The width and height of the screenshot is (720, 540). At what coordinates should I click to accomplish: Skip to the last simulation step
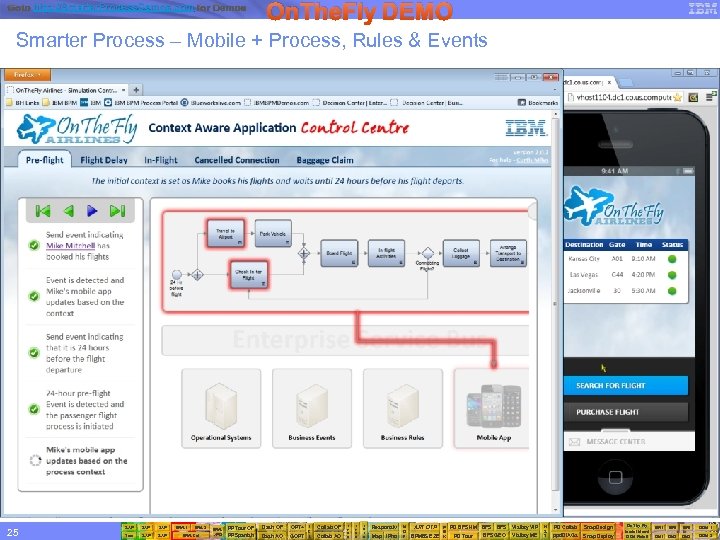coord(117,211)
